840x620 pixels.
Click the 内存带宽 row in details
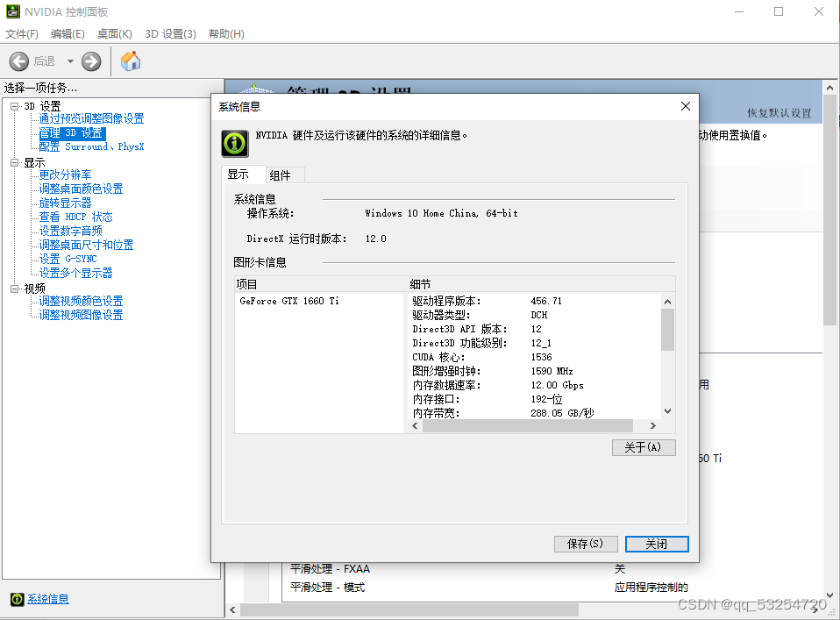tap(535, 413)
